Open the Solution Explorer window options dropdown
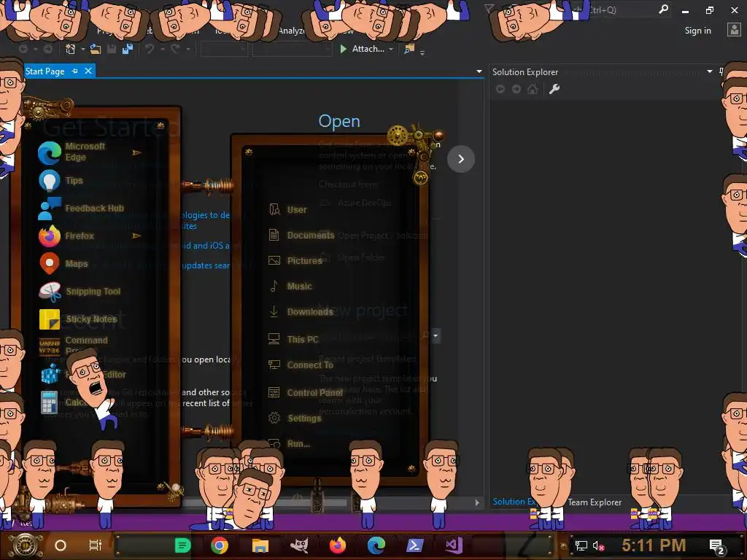 coord(709,71)
